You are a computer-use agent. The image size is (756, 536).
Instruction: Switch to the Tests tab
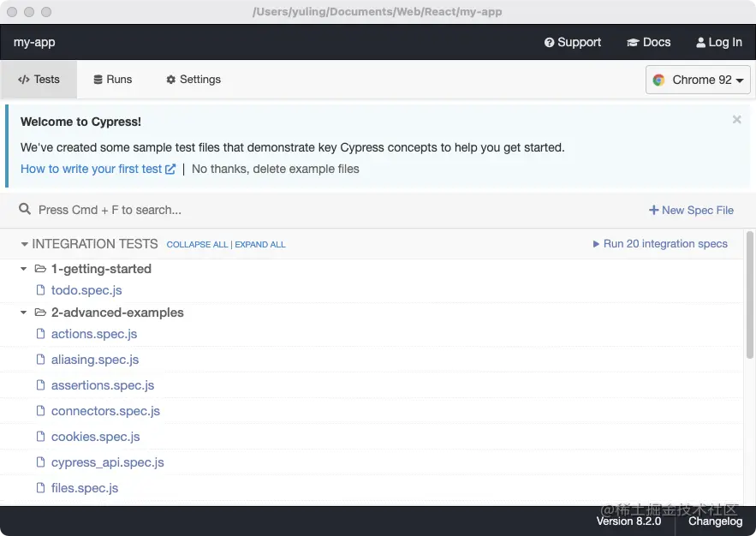39,80
